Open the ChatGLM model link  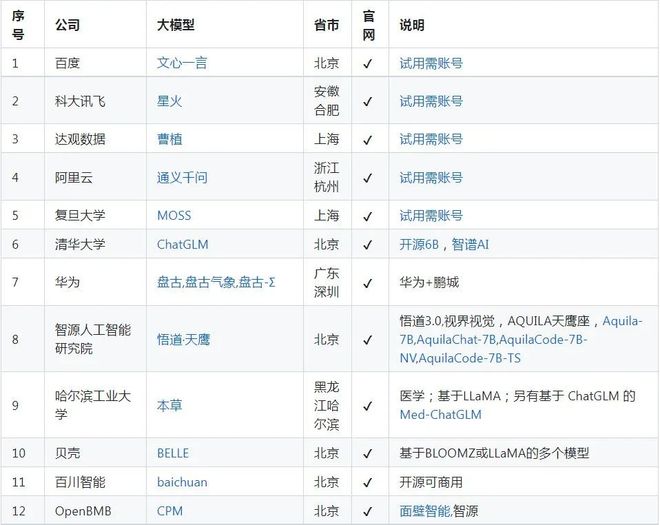tap(182, 245)
